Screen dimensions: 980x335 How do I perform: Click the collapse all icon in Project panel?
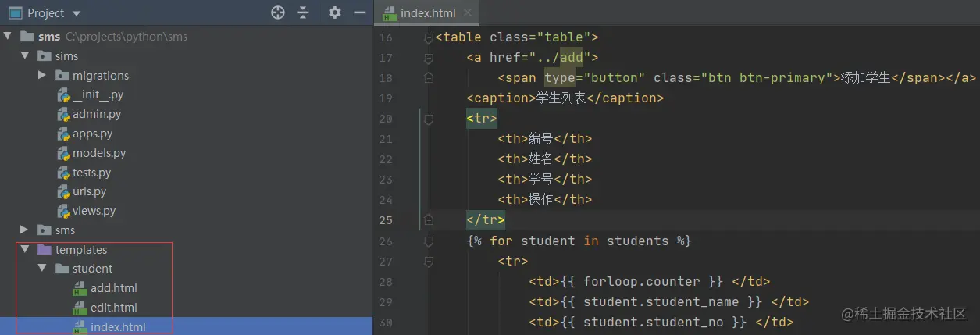coord(303,12)
